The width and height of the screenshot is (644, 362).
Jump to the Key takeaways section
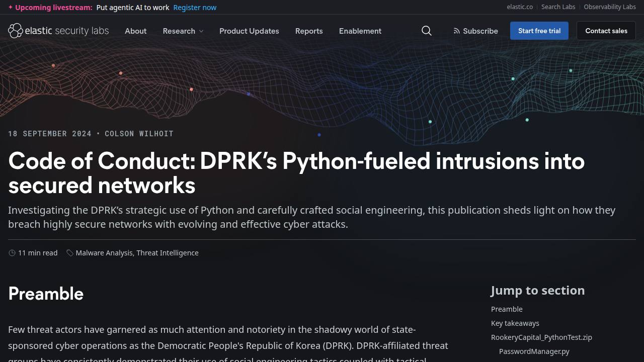click(515, 323)
